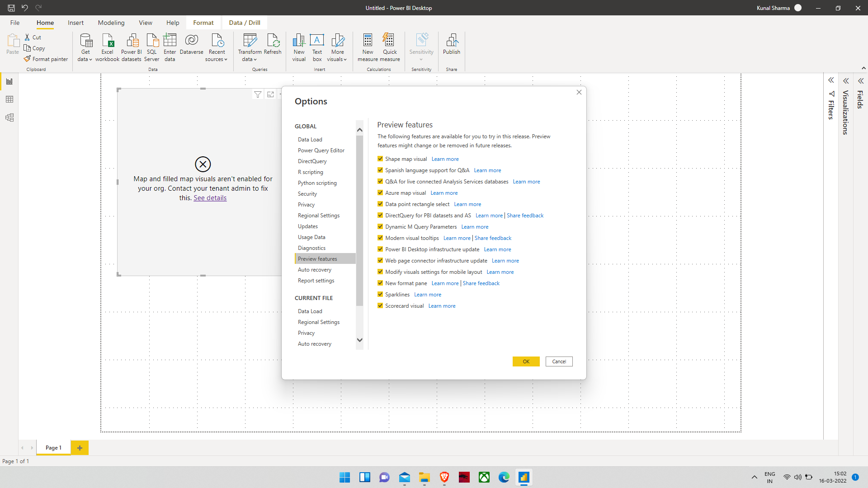Click OK in Options dialog
Image resolution: width=868 pixels, height=488 pixels.
pos(526,361)
